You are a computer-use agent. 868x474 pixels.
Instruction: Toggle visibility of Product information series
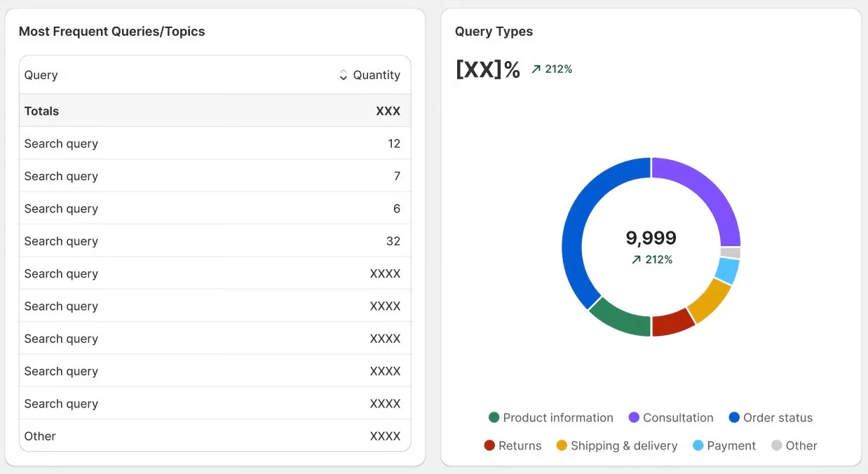[x=550, y=417]
